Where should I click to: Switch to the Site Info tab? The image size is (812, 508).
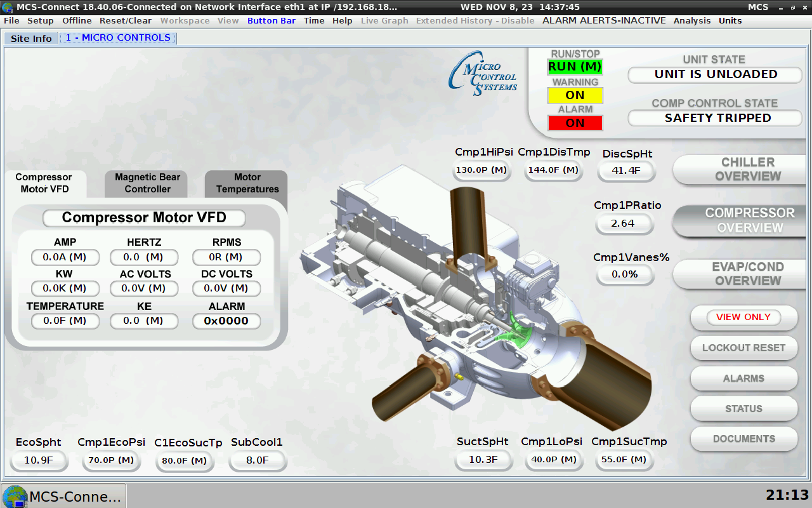coord(31,38)
